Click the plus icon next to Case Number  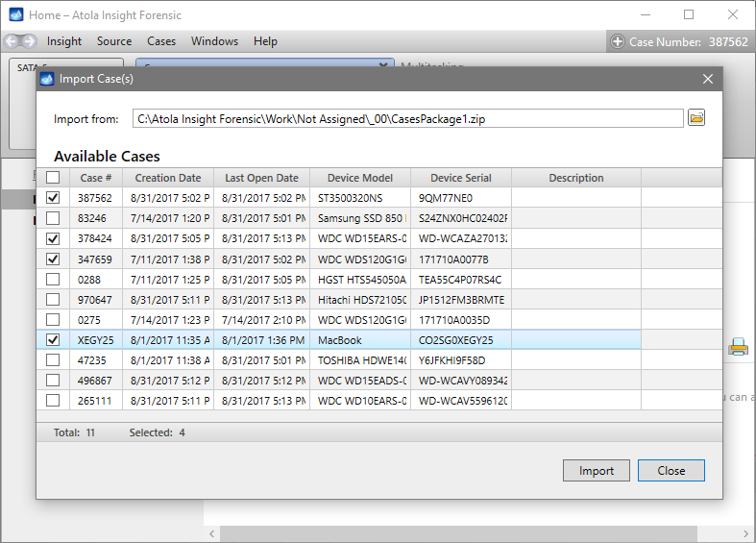617,41
